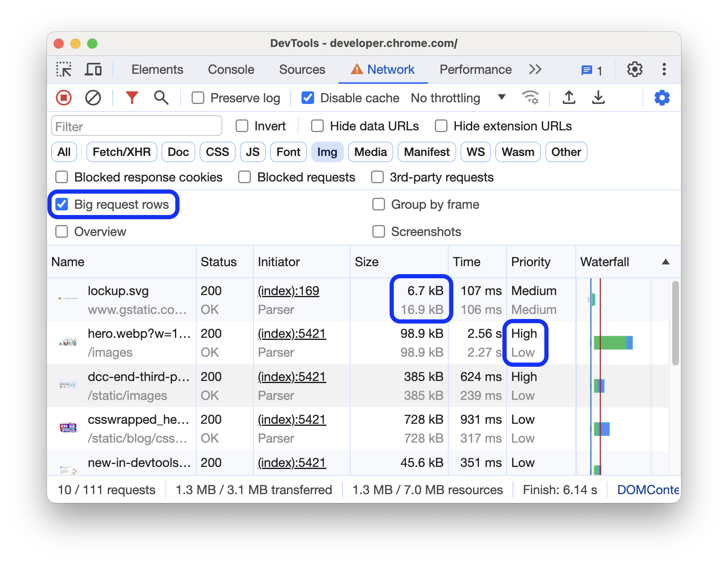
Task: Open network conditions wifi icon
Action: point(530,98)
